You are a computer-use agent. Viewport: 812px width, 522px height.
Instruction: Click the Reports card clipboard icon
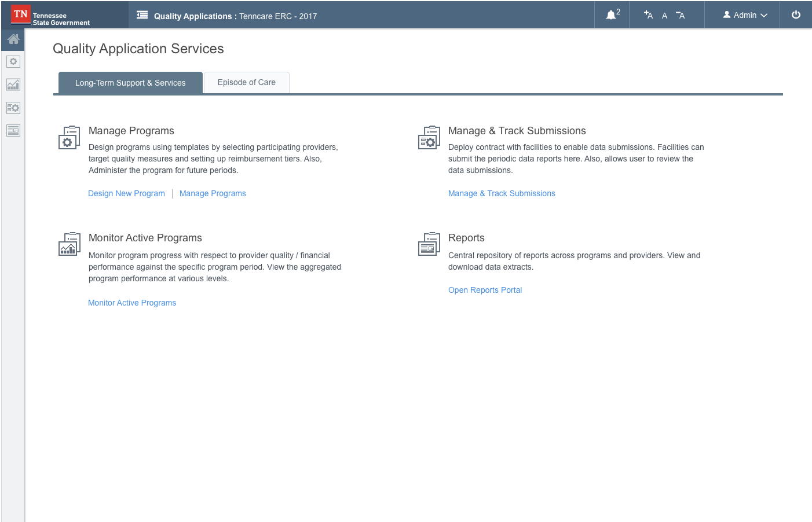pyautogui.click(x=429, y=244)
